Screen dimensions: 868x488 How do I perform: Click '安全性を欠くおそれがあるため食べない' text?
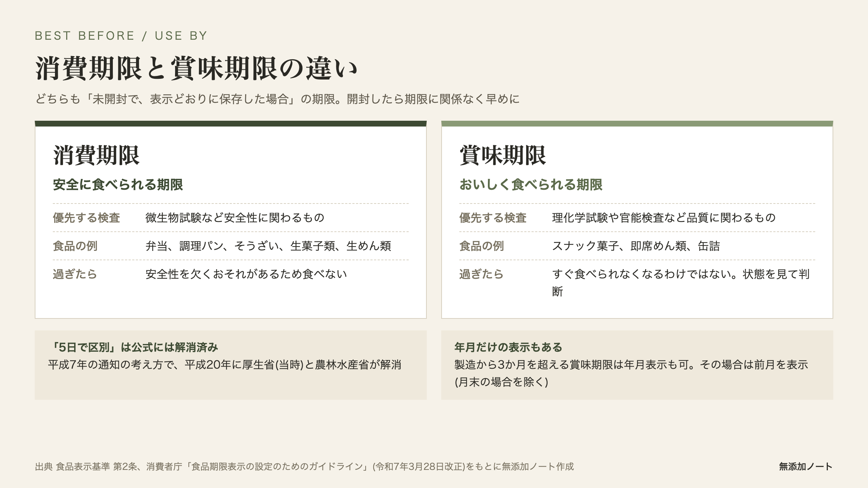(246, 274)
